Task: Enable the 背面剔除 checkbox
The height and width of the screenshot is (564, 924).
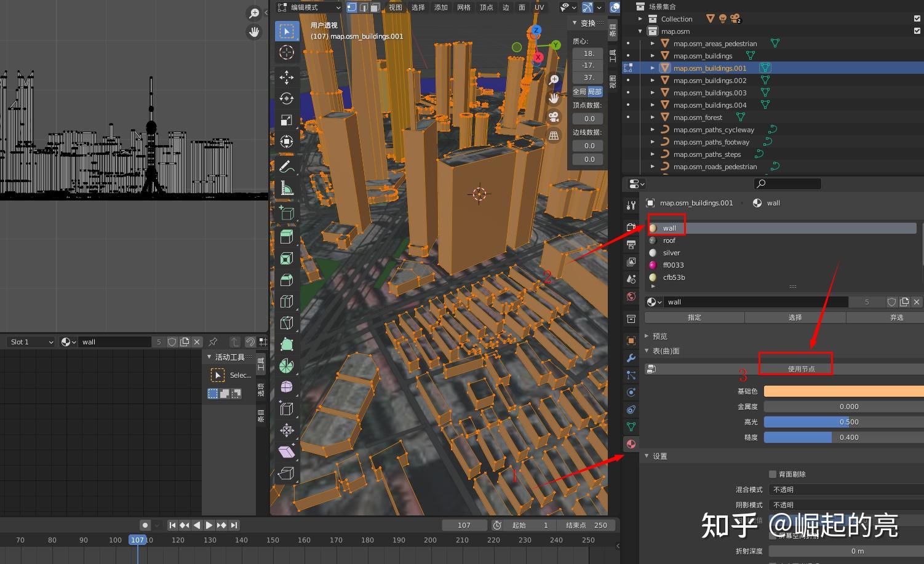Action: 773,474
